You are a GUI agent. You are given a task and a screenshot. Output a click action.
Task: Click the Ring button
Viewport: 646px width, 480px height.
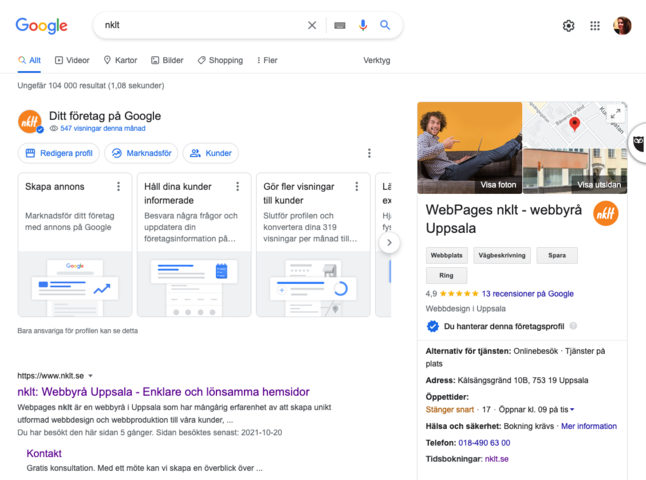[447, 276]
